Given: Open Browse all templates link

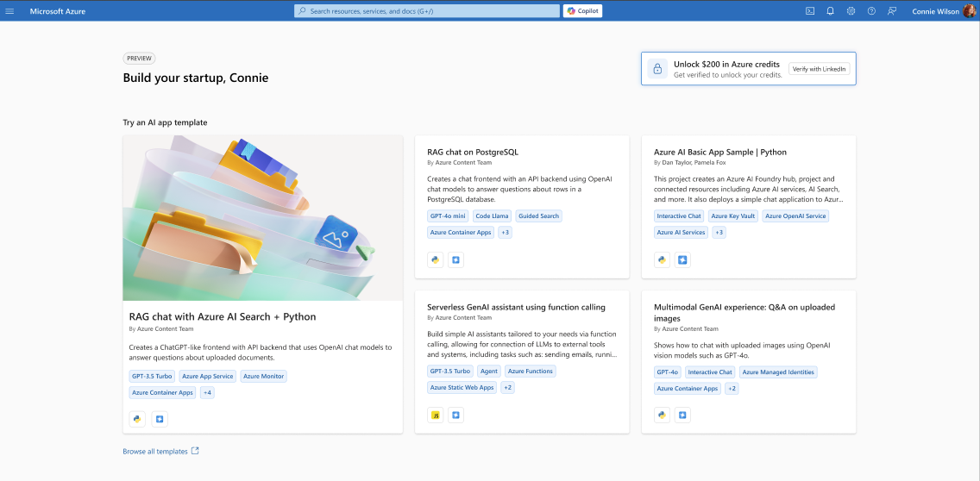Looking at the screenshot, I should pos(155,452).
